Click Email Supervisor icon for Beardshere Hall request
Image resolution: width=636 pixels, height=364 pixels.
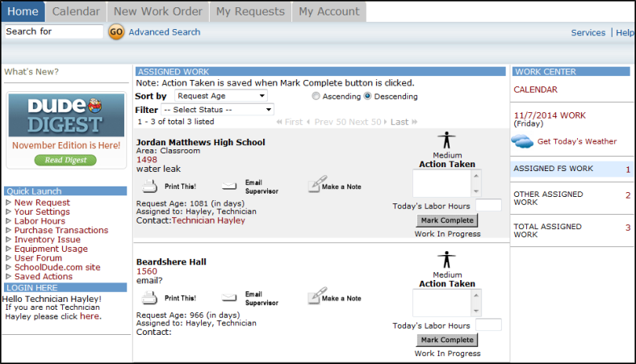point(230,298)
